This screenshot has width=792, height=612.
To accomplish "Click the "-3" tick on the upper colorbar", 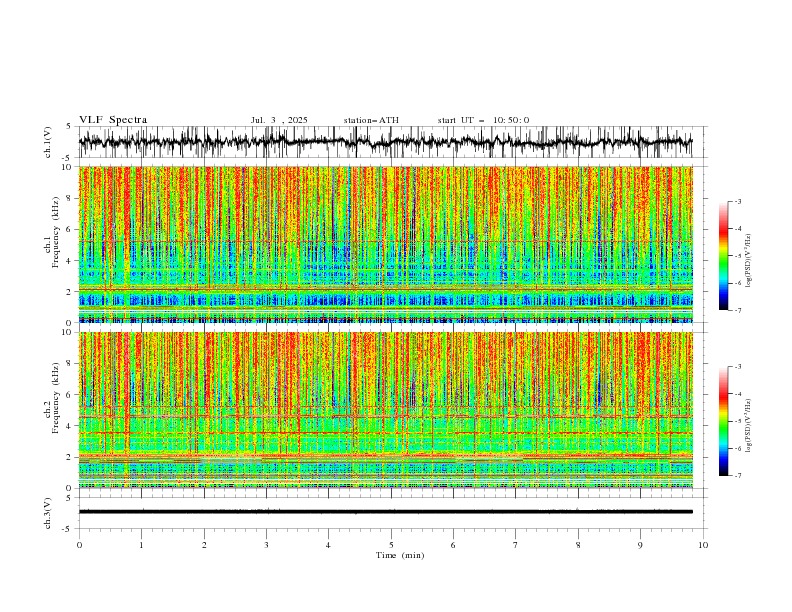I will [x=737, y=201].
